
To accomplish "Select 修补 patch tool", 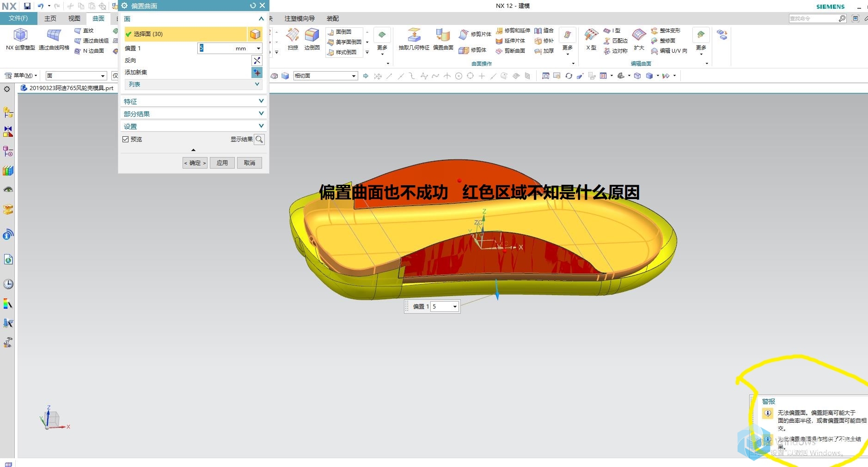I will (544, 41).
